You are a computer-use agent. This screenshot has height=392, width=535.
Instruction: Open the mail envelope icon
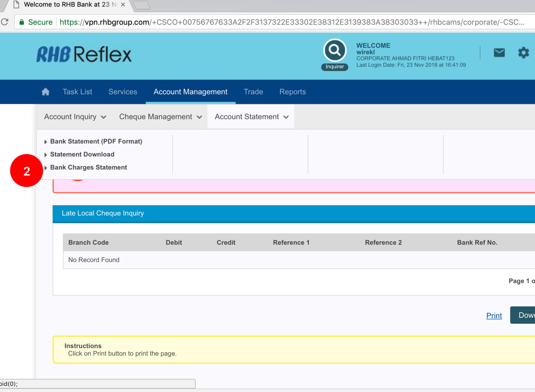coord(499,53)
